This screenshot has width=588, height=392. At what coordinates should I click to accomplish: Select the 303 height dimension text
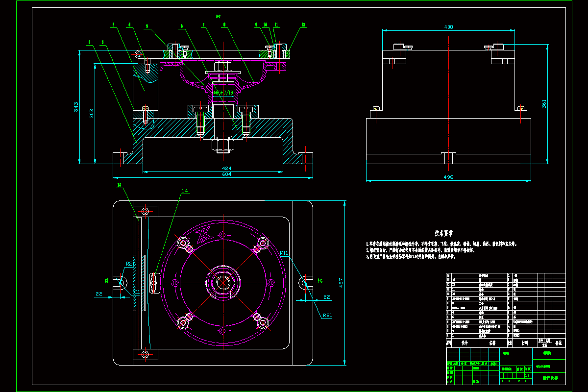coord(91,113)
